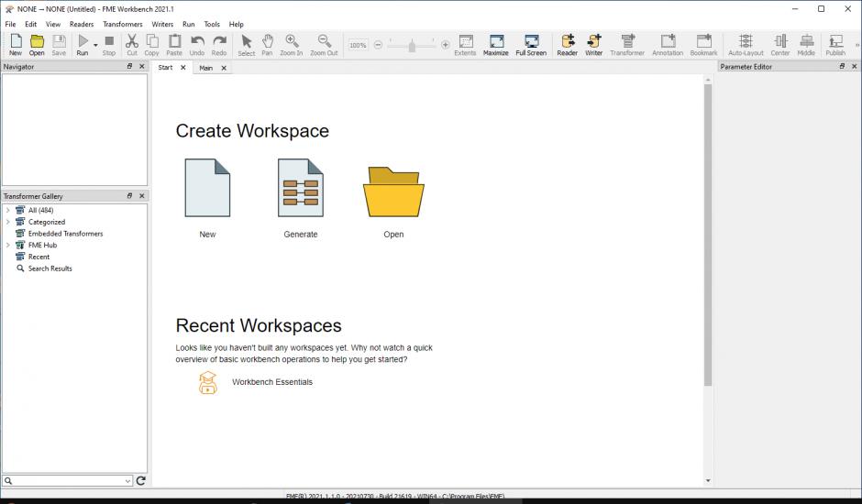Screen dimensions: 862x504
Task: Open the Writers menu
Action: click(x=162, y=24)
